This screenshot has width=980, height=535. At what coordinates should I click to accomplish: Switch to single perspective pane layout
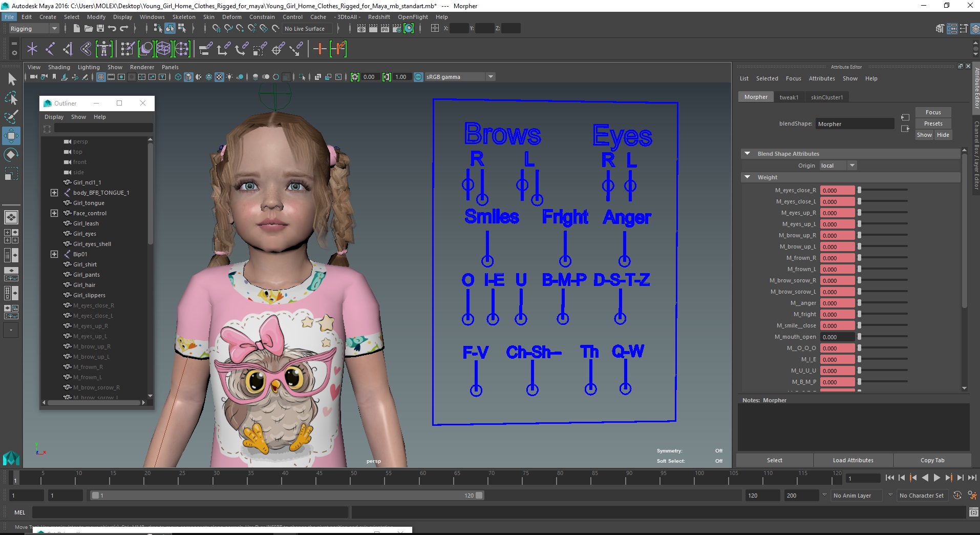tap(11, 217)
